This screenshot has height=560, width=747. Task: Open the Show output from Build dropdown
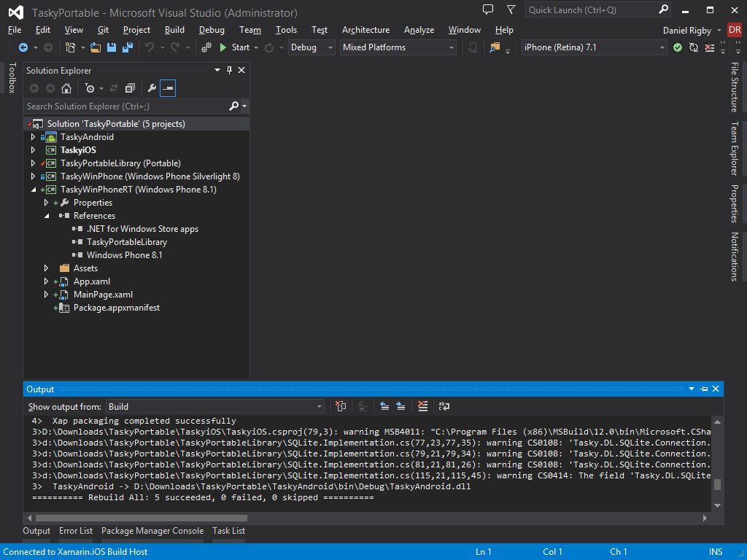[x=215, y=407]
